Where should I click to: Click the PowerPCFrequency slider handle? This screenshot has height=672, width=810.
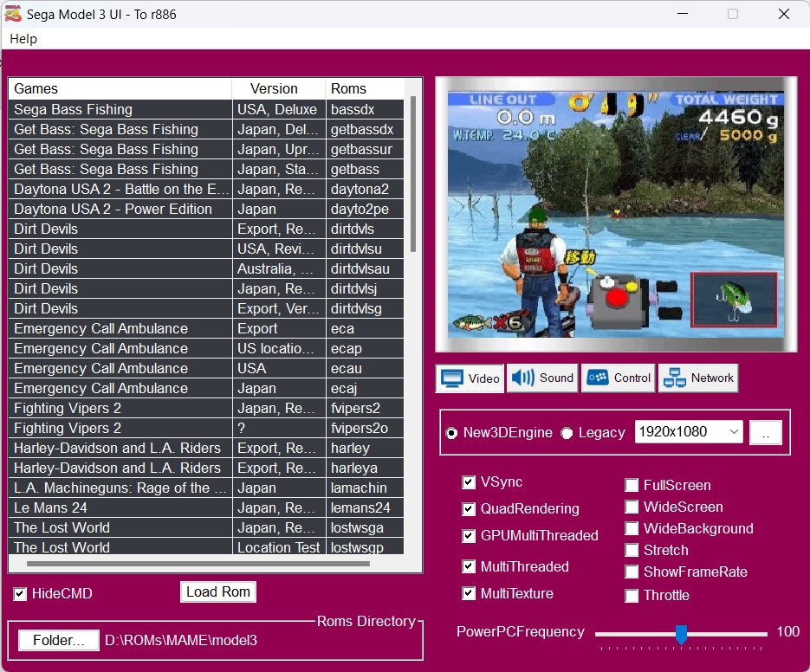(682, 634)
